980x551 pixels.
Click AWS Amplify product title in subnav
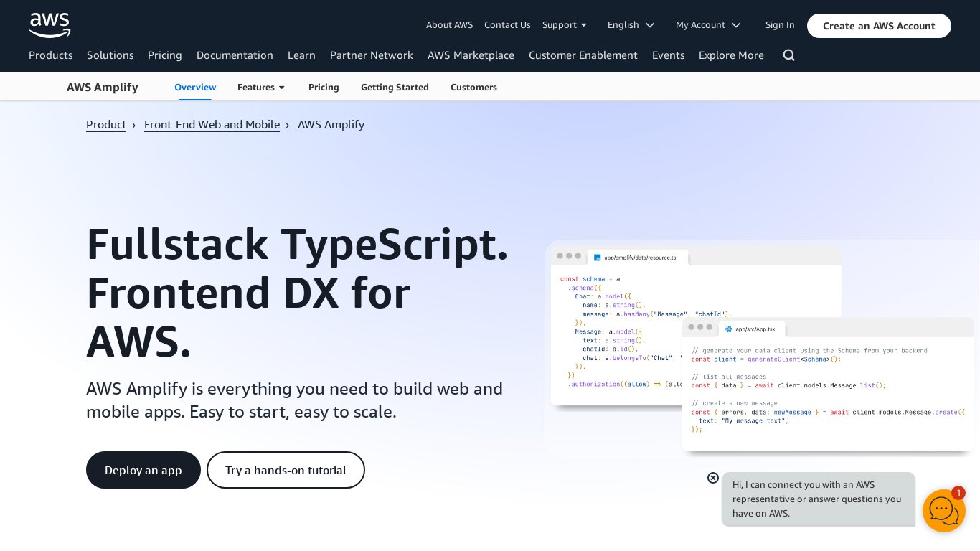[x=103, y=88]
